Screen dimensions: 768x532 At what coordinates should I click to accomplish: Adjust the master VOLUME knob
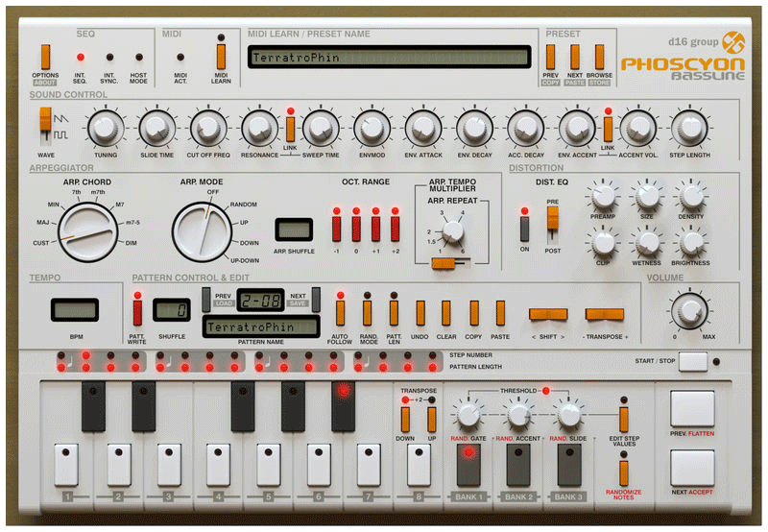[x=689, y=310]
